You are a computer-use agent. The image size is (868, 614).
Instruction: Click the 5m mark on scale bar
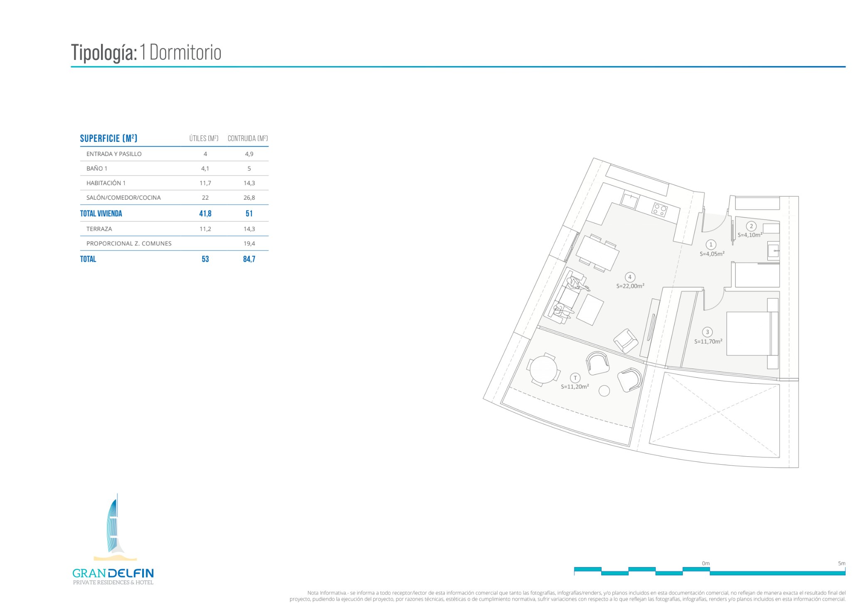pyautogui.click(x=841, y=564)
